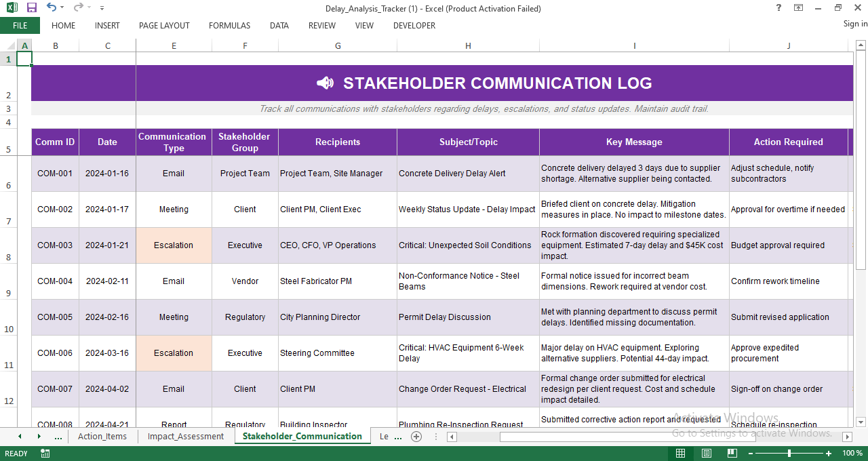Switch to Page Layout view icon

tap(706, 453)
